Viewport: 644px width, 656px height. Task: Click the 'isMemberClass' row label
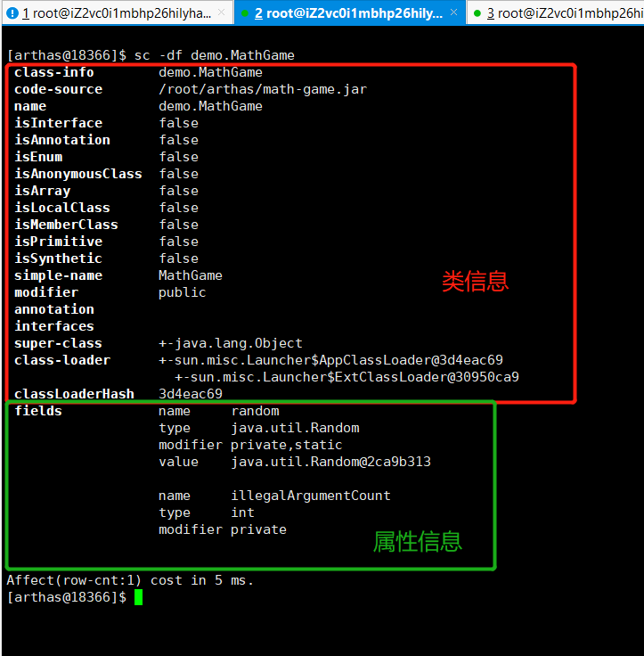[x=66, y=225]
